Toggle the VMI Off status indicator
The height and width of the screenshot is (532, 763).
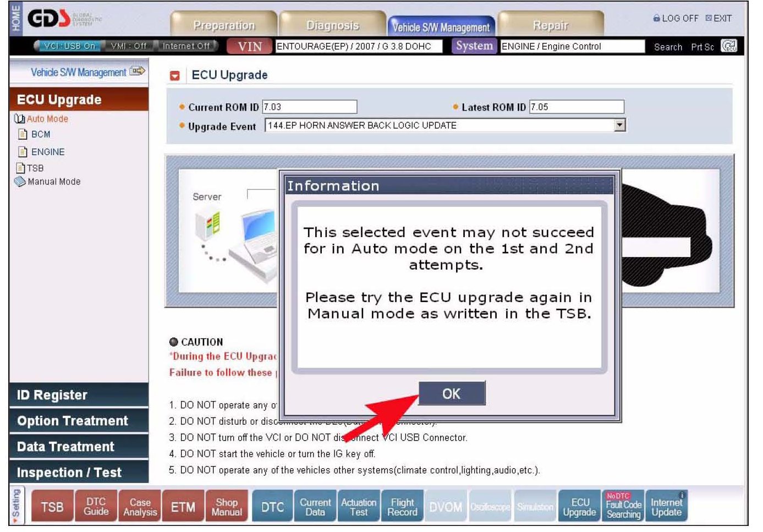click(128, 46)
